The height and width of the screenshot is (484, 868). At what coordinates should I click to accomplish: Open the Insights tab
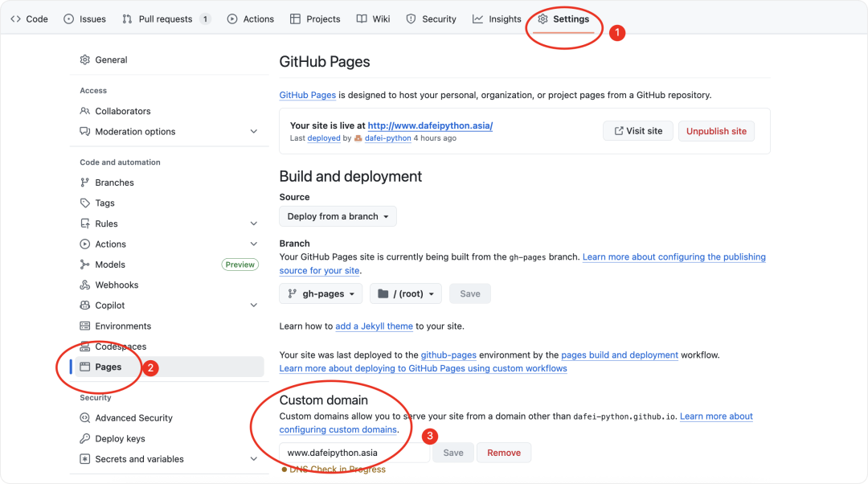[497, 18]
